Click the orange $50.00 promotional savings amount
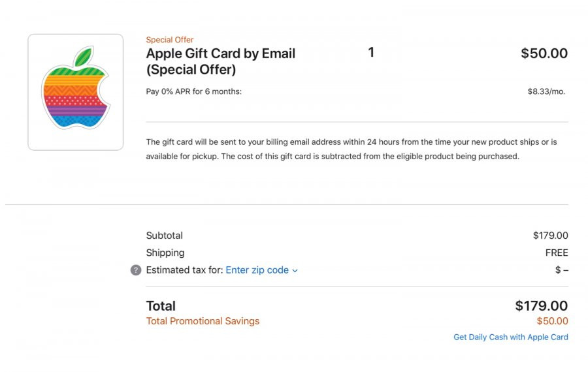The image size is (588, 372). [552, 321]
